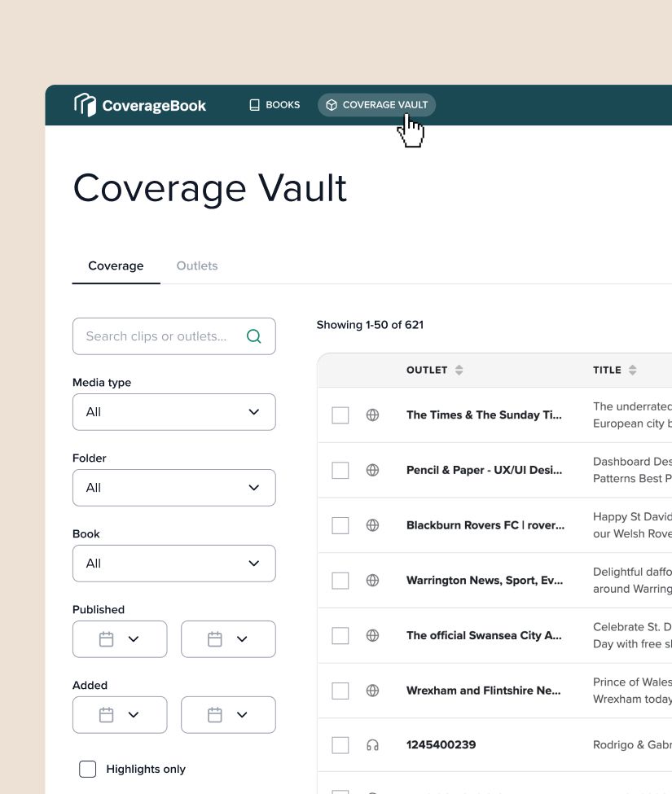Viewport: 672px width, 794px height.
Task: Click calendar icon in Published end field
Action: pos(215,639)
